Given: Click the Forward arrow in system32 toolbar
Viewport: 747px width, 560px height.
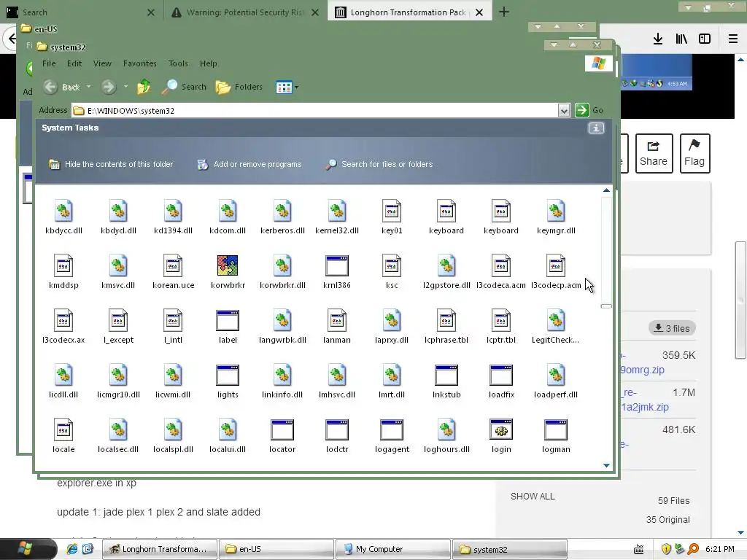Looking at the screenshot, I should pyautogui.click(x=108, y=87).
